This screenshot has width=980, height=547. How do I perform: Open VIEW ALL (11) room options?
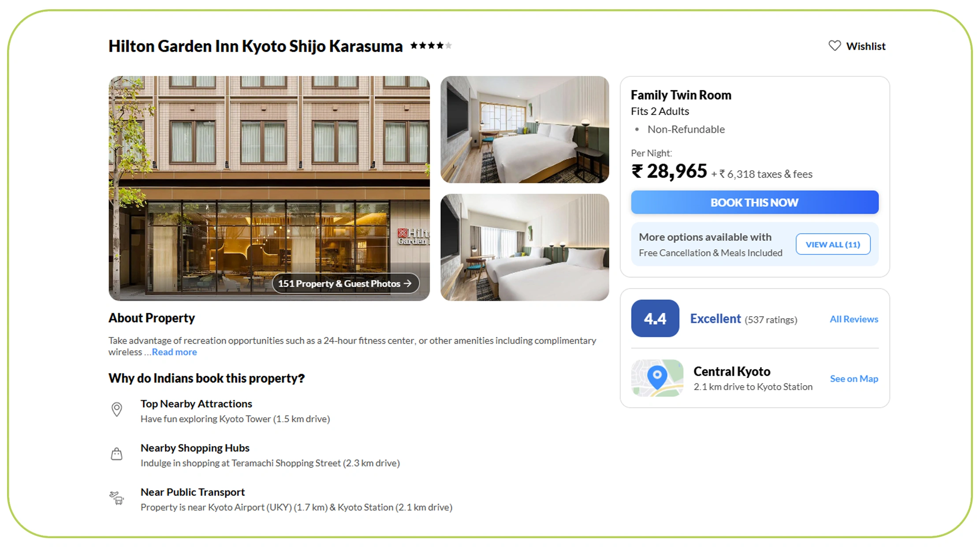(833, 244)
